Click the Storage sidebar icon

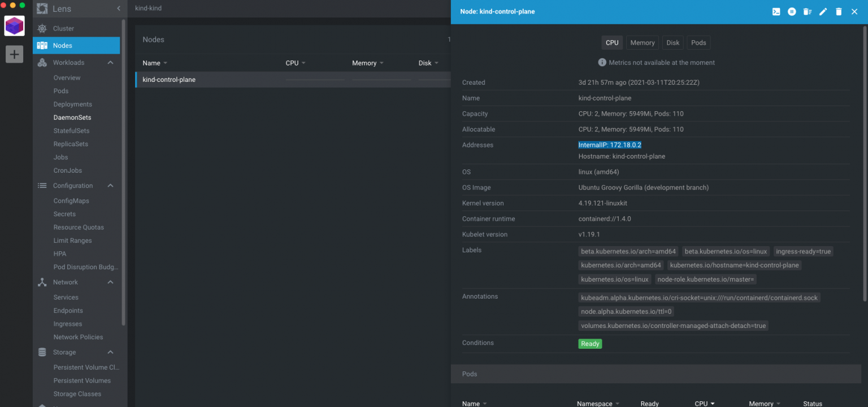42,352
